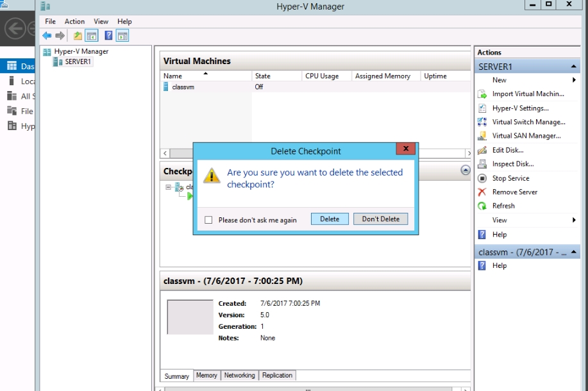Switch to the Replication tab
Screen dimensions: 588x391
(277, 375)
